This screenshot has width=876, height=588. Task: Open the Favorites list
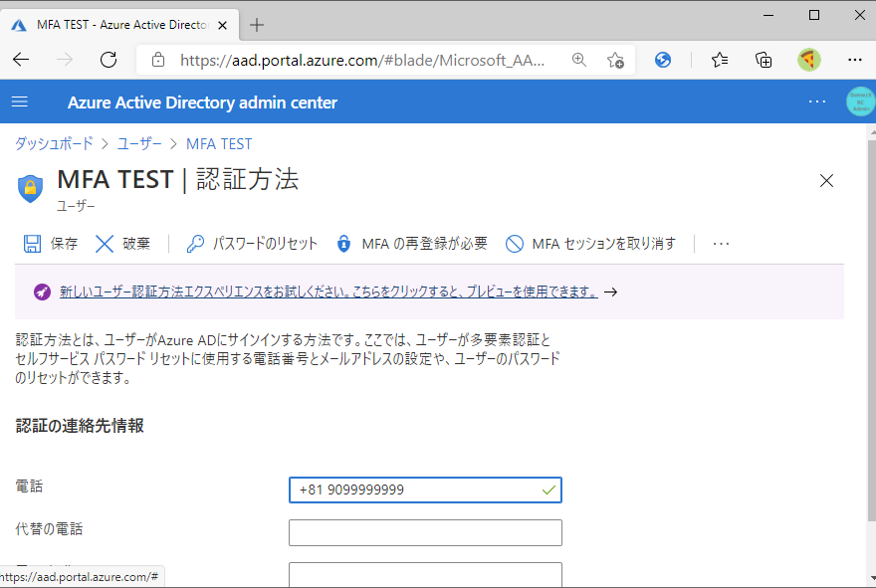pyautogui.click(x=720, y=60)
